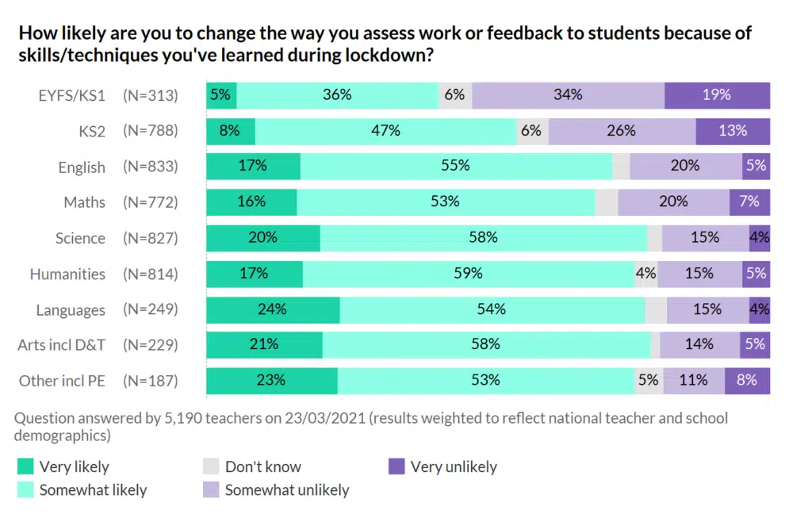Viewport: 812px width, 522px height.
Task: Select the 21% segment in Arts incl D&T bar
Action: (x=264, y=345)
